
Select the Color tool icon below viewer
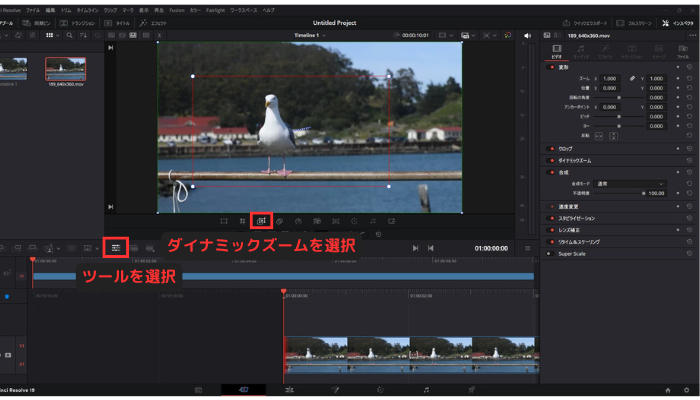[x=354, y=221]
